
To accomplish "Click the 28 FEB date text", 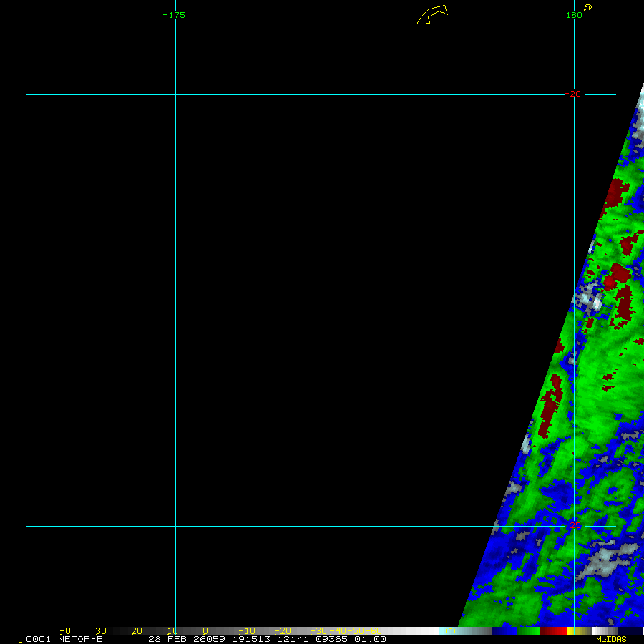I will tap(165, 639).
